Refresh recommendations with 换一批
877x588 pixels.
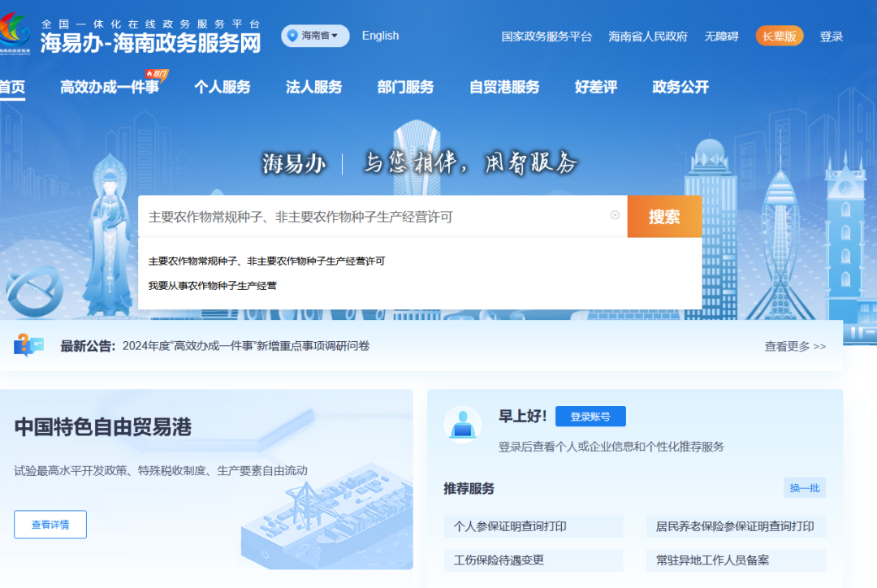click(x=804, y=488)
